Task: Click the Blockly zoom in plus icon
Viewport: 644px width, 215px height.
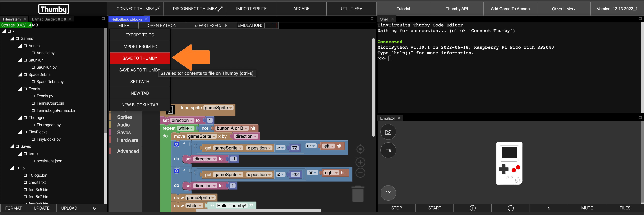Action: 360,162
